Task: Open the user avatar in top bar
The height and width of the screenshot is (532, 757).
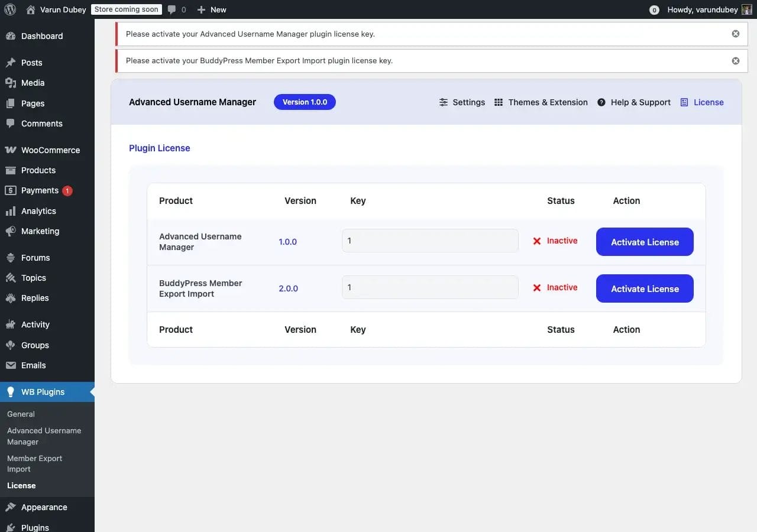Action: [746, 9]
